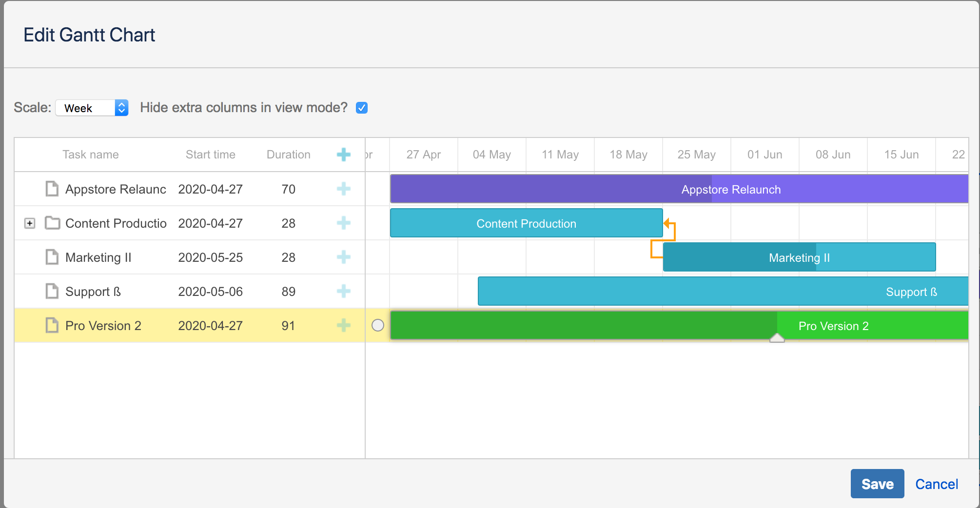Screen dimensions: 980x508
Task: Select the Pro Version 2 progress handle
Action: (x=777, y=338)
